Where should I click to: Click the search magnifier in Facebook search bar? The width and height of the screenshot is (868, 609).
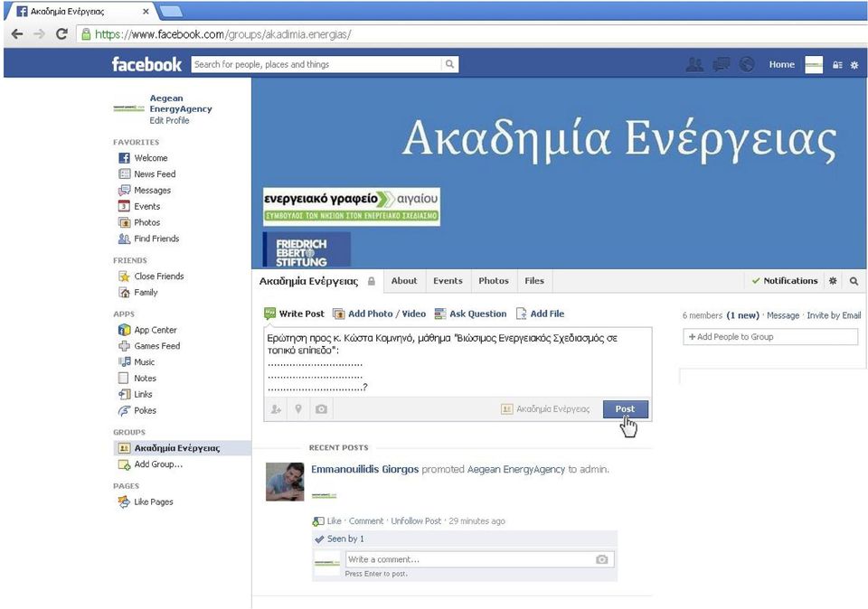pos(449,64)
